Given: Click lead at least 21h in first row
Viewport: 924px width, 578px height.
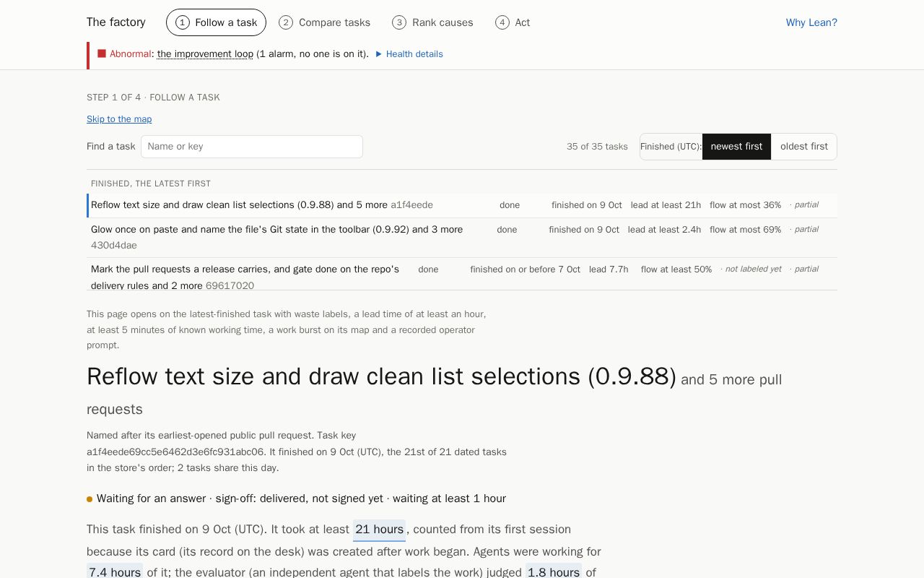Looking at the screenshot, I should click(x=666, y=205).
